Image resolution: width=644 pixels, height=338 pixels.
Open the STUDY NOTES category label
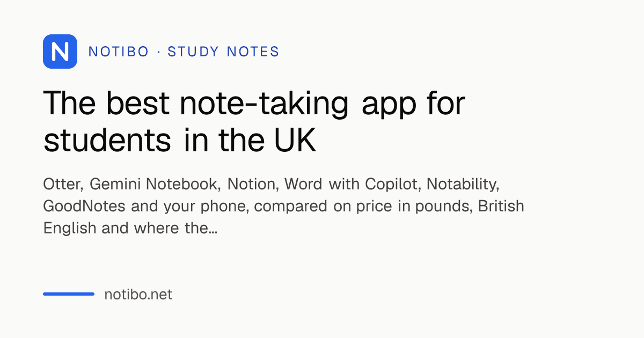coord(223,52)
